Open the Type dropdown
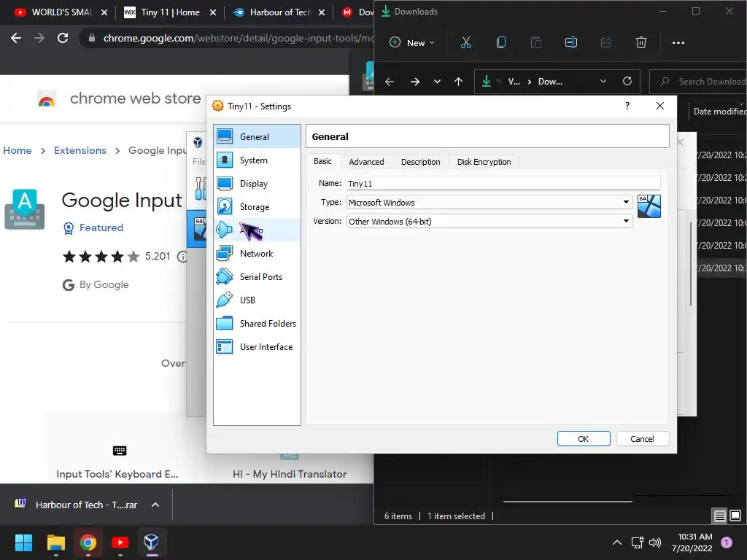 (x=626, y=203)
